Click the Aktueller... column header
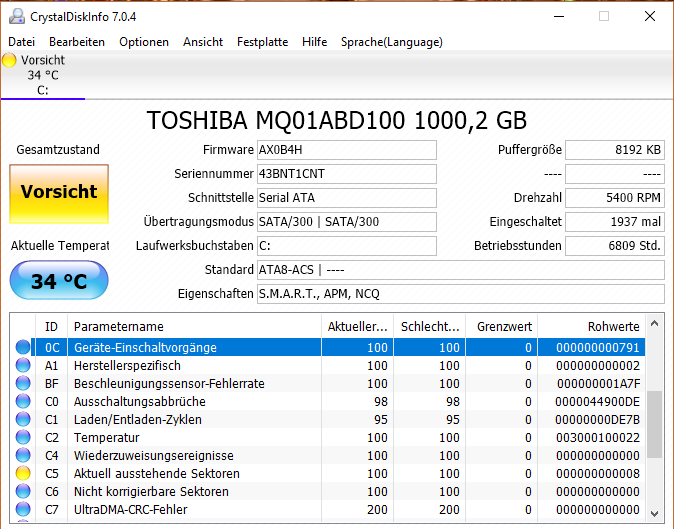The height and width of the screenshot is (529, 674). point(358,327)
